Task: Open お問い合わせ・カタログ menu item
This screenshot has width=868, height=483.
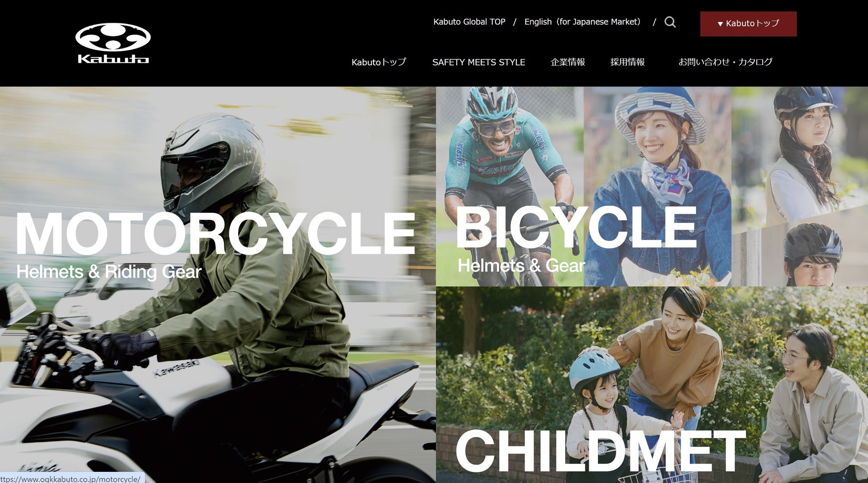Action: [725, 62]
